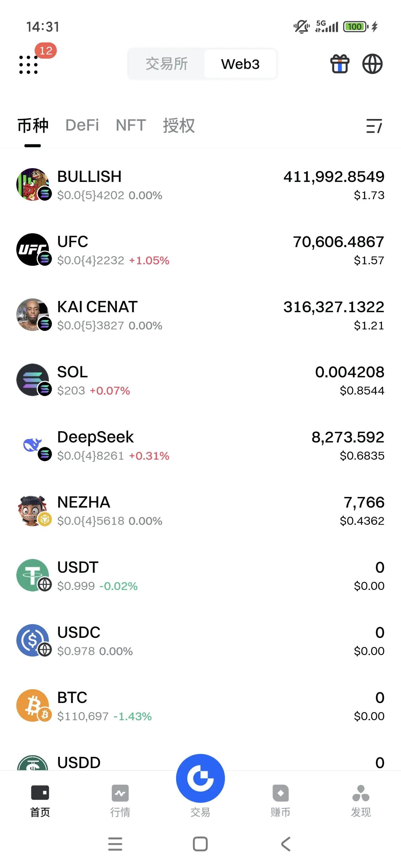This screenshot has height=868, width=401.
Task: Open the token list manage icon
Action: pos(374,126)
